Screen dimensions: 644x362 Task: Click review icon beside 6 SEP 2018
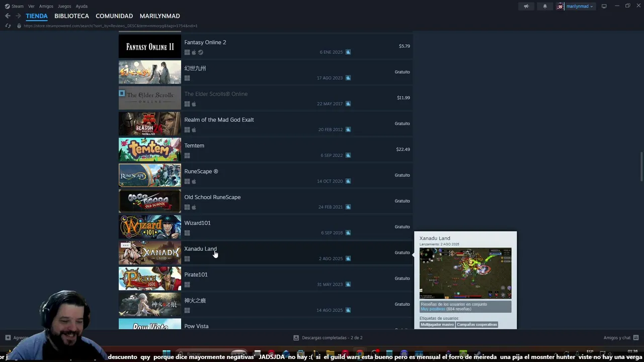[348, 233]
